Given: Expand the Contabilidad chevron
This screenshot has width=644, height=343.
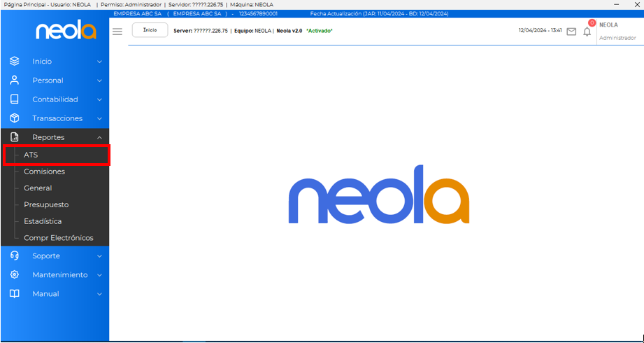Looking at the screenshot, I should tap(99, 100).
